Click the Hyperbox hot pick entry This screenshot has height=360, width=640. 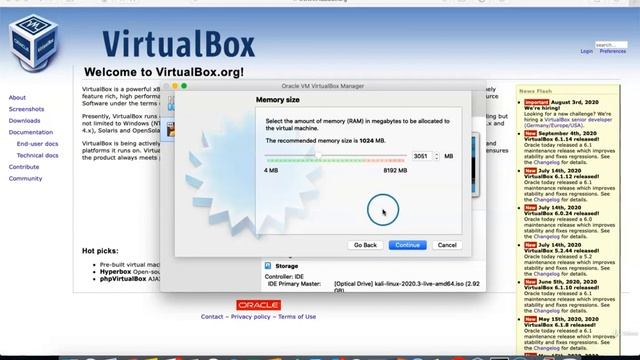[116, 271]
